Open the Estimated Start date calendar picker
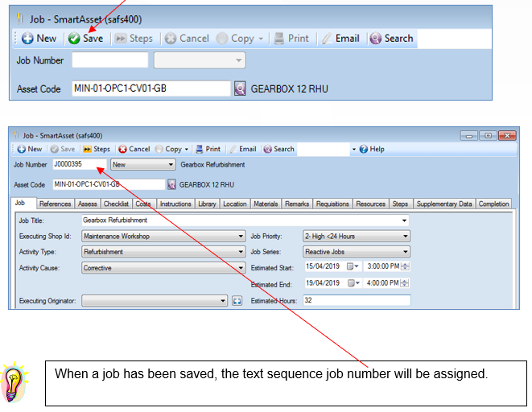This screenshot has width=532, height=412. click(x=353, y=266)
